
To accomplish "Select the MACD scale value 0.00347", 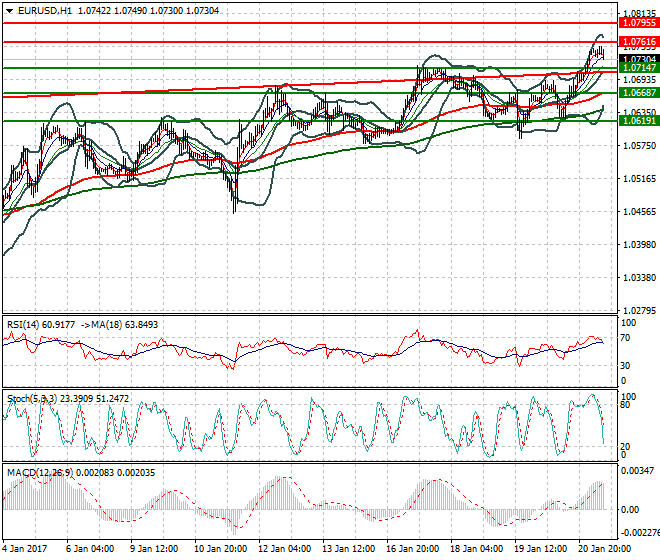I will pos(637,470).
